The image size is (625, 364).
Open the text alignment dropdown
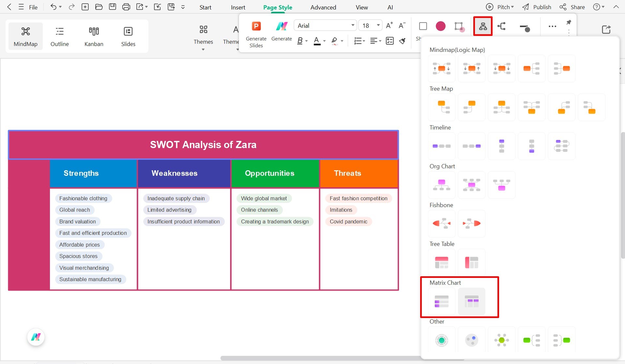click(x=376, y=41)
